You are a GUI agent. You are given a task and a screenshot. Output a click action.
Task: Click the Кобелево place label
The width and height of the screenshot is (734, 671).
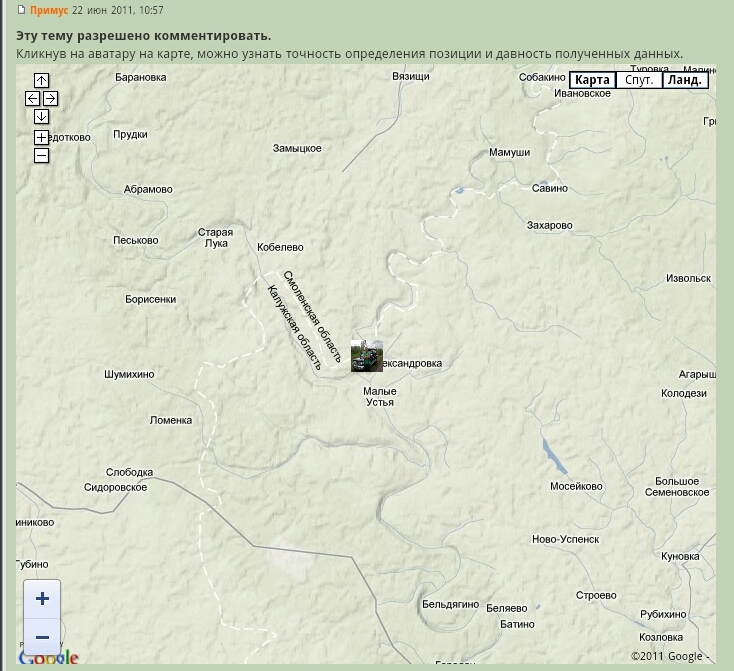point(280,247)
